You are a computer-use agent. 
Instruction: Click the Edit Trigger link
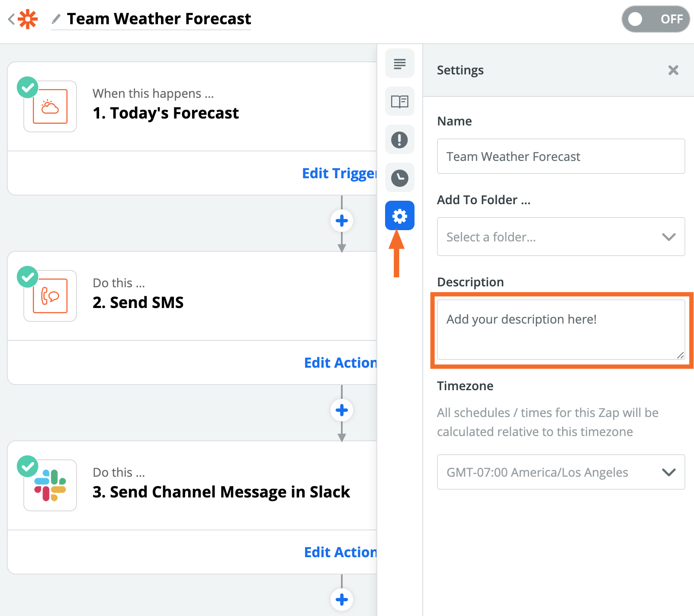(x=339, y=173)
